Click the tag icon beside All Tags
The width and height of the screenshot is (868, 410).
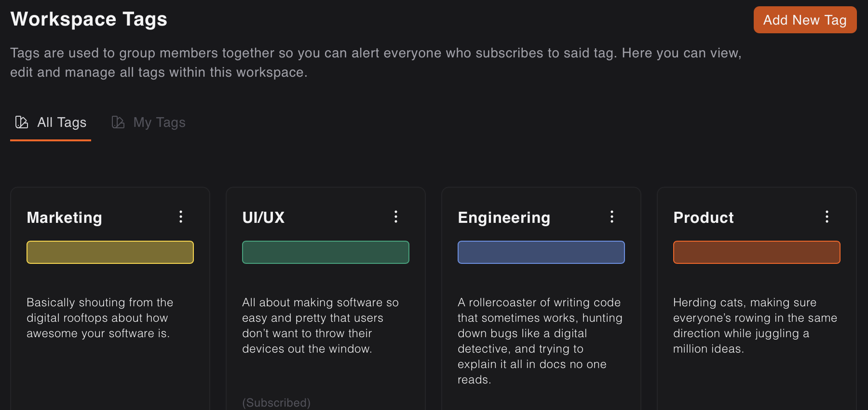pos(22,122)
